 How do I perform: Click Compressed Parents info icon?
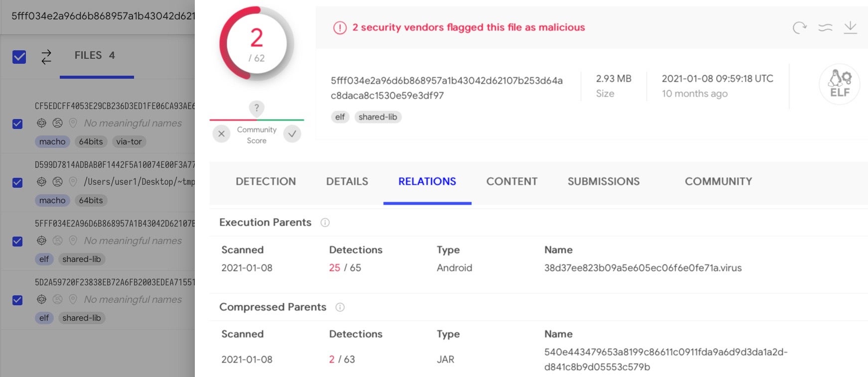[340, 307]
